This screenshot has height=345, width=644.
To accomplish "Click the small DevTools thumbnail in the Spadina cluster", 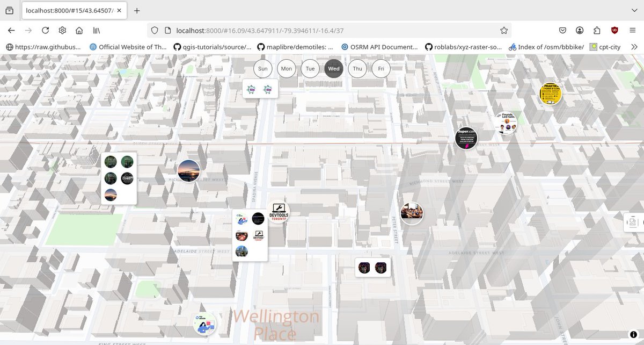I will (x=259, y=235).
